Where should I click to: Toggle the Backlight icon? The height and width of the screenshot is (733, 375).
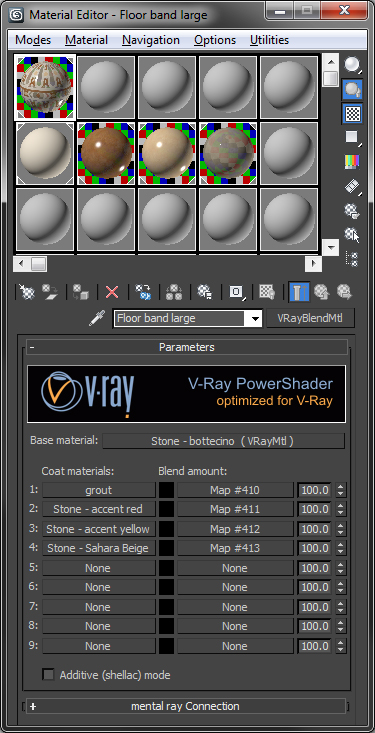[352, 89]
